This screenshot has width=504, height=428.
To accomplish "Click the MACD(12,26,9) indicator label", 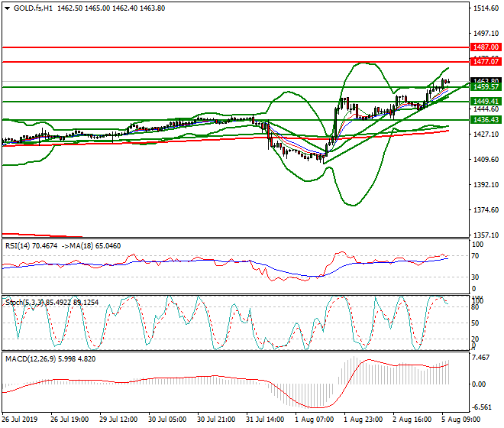I will 31,358.
